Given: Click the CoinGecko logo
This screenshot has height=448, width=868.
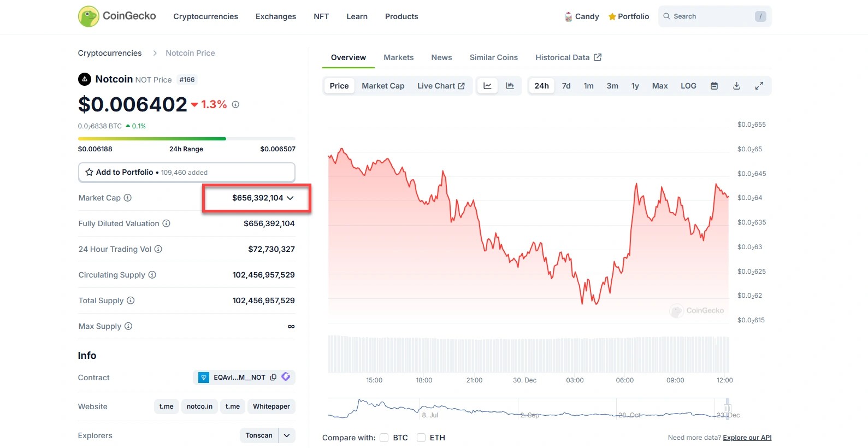Looking at the screenshot, I should click(x=117, y=16).
